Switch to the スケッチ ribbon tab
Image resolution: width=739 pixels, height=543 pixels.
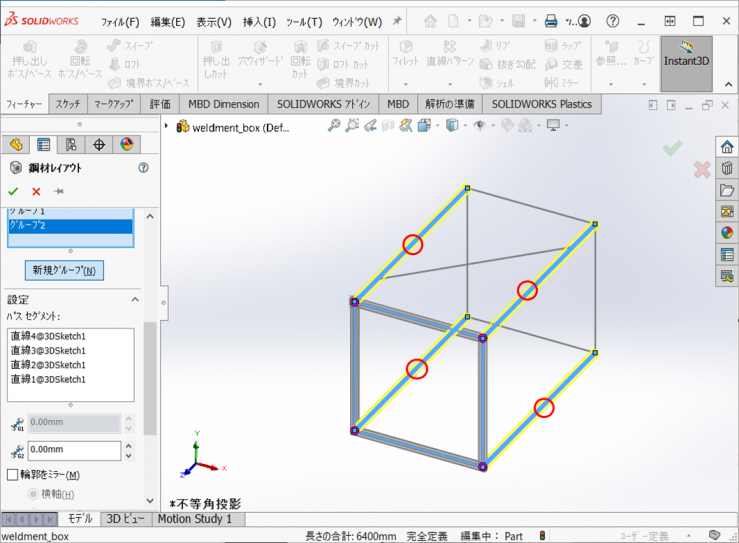(x=68, y=104)
